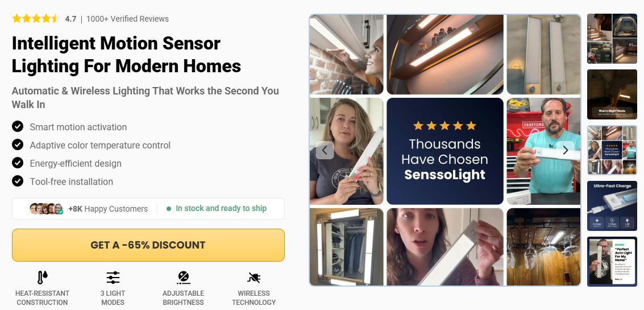This screenshot has width=644, height=310.
Task: Click Get a -65% Discount button
Action: [x=148, y=245]
